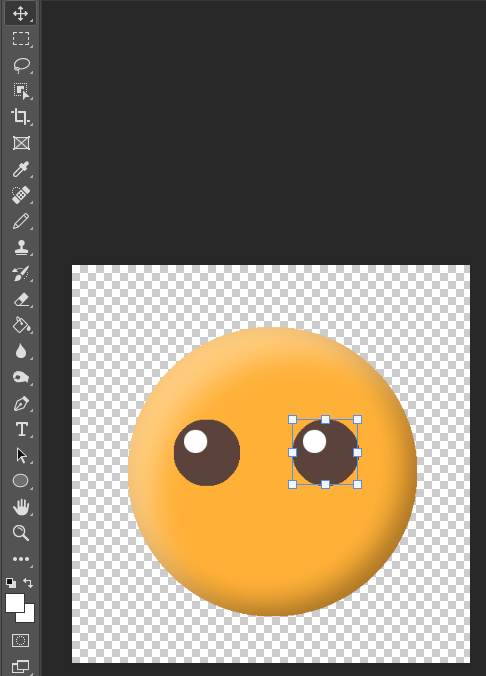Select the Eyedropper tool
Image resolution: width=486 pixels, height=676 pixels.
[20, 169]
